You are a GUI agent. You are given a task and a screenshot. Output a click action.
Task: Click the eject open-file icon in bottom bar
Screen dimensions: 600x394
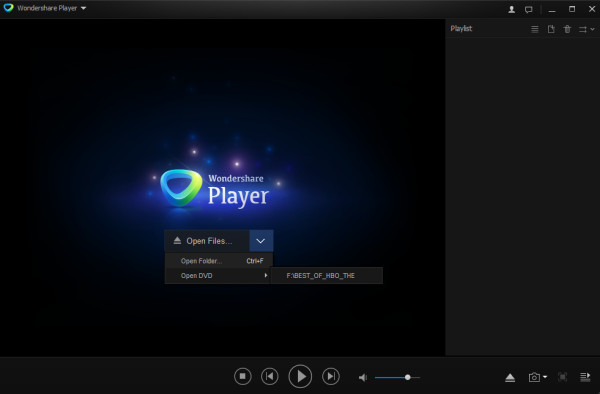(510, 378)
